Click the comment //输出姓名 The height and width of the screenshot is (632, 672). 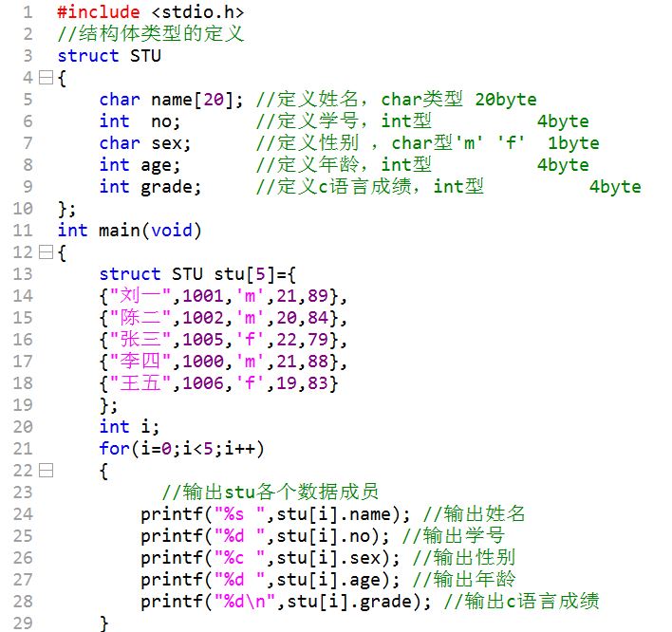474,513
